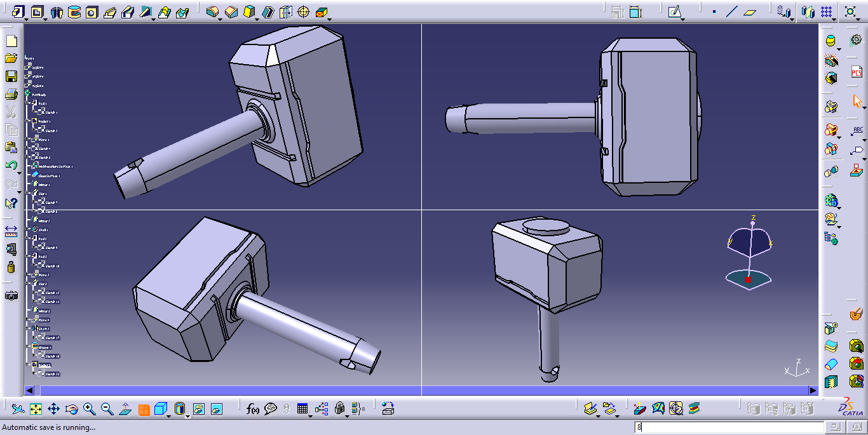The image size is (868, 435).
Task: Activate the Shaft feature tool
Action: pos(57,11)
